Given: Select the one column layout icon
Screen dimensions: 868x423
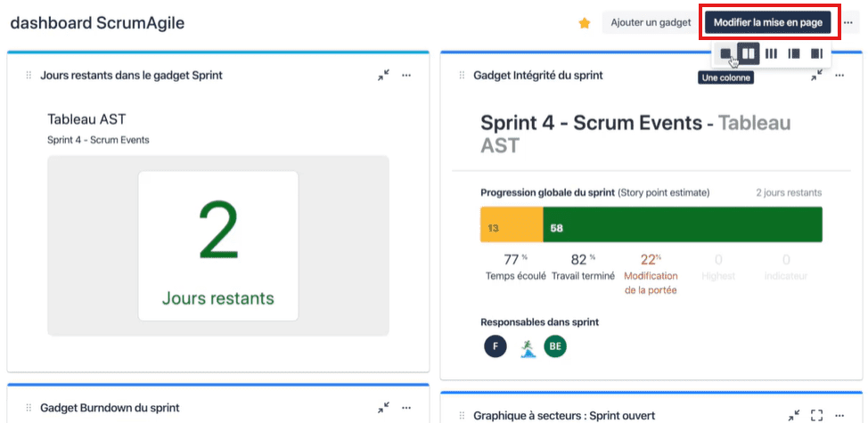Looking at the screenshot, I should pos(725,53).
